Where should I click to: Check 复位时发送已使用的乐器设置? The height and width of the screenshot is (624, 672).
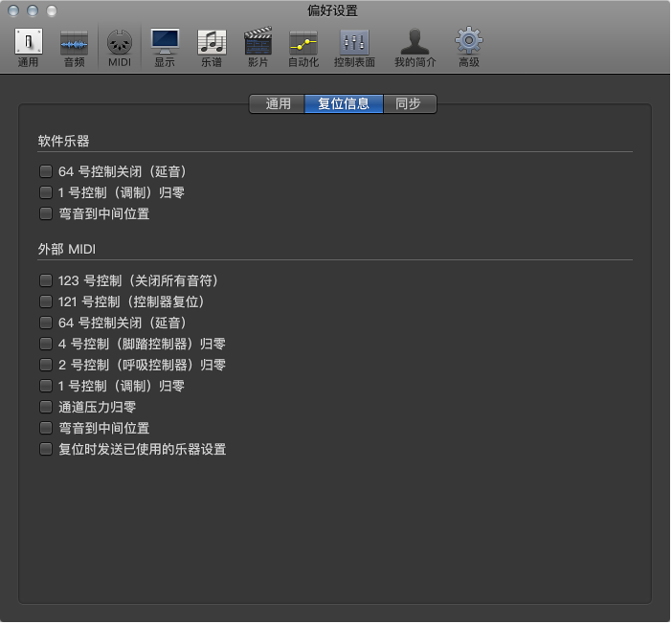(x=46, y=450)
